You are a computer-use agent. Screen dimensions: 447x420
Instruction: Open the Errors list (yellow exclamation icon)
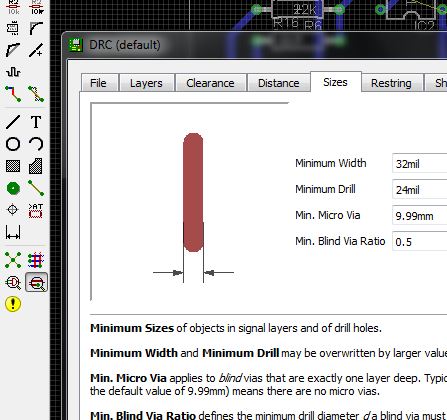pos(13,304)
